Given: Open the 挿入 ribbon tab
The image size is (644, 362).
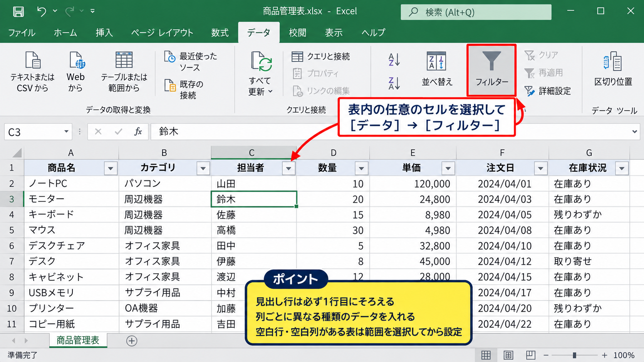Looking at the screenshot, I should (x=104, y=33).
